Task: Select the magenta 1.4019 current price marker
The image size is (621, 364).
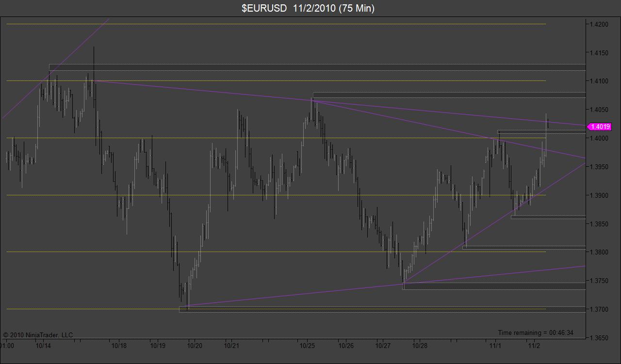Action: click(x=599, y=127)
